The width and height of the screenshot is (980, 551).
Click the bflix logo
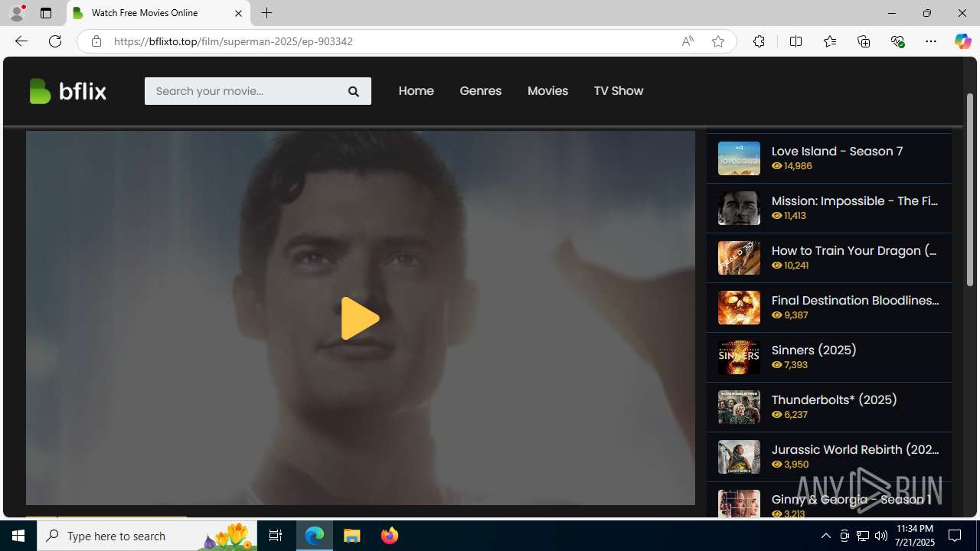coord(67,91)
